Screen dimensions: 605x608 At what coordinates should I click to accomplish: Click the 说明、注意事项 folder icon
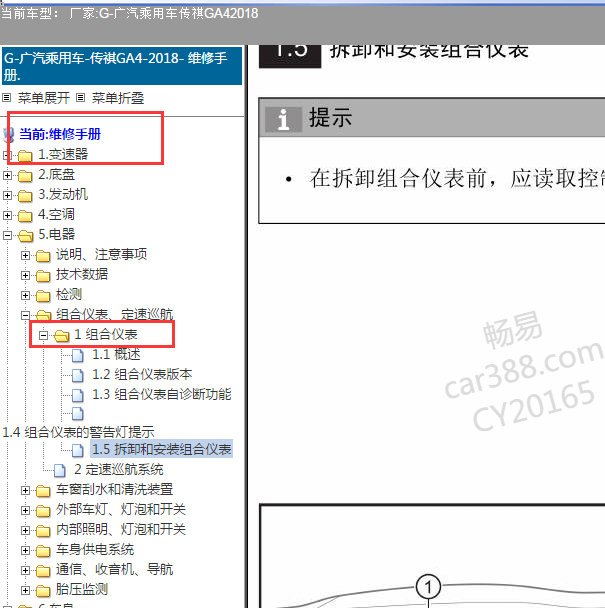click(x=43, y=256)
